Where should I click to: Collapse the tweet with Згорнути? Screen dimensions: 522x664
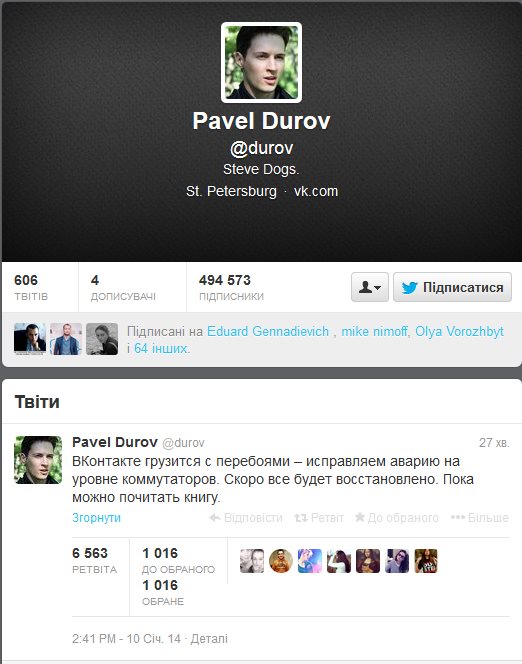97,517
